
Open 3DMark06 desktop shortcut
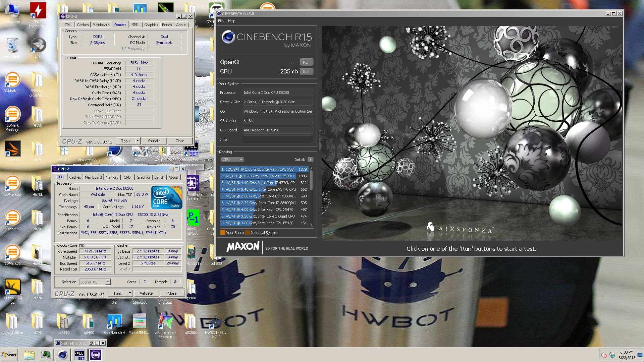(12, 255)
